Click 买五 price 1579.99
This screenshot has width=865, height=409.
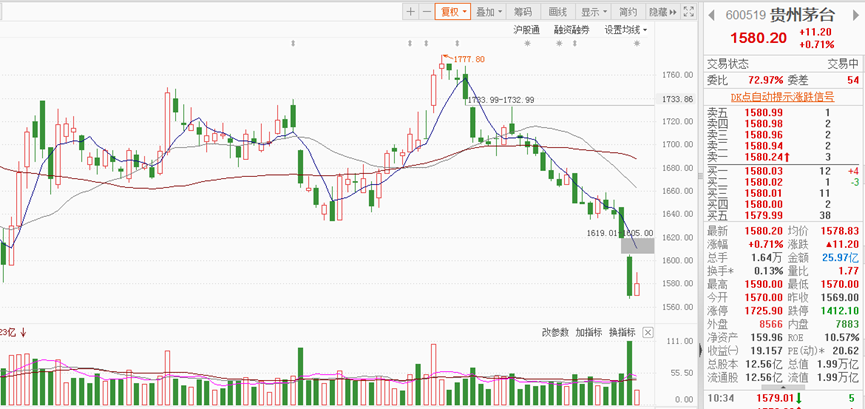coord(763,215)
